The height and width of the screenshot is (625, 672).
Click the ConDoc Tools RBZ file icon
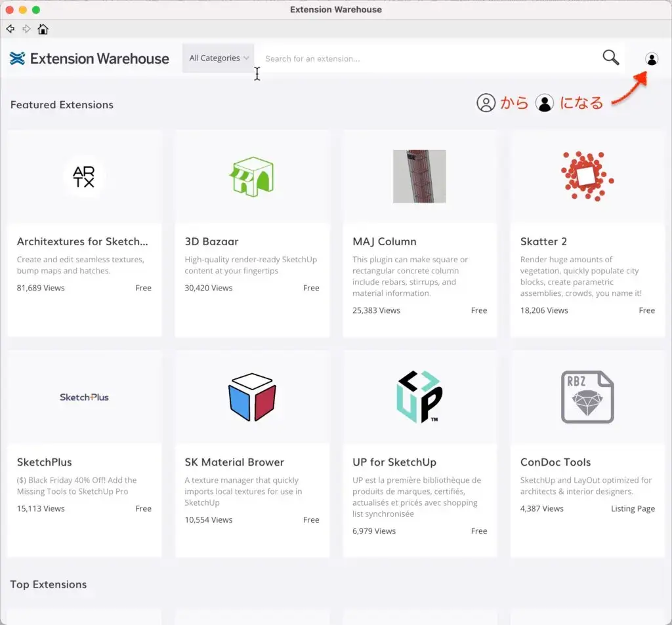[x=587, y=397]
